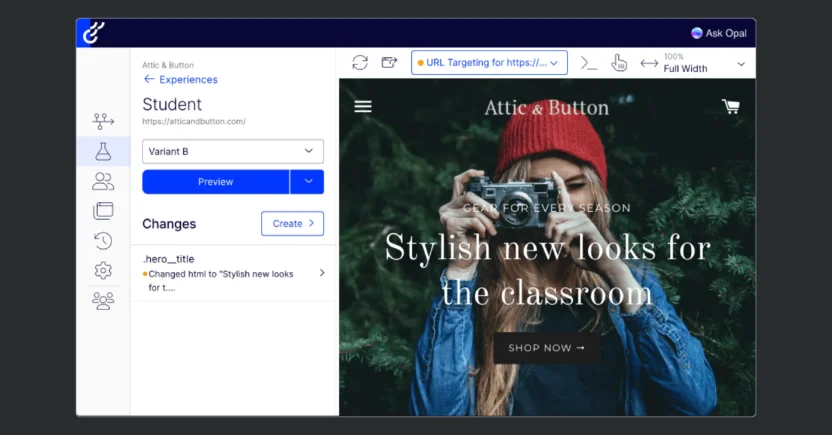
Task: Select the experiments flask sidebar icon
Action: click(103, 151)
